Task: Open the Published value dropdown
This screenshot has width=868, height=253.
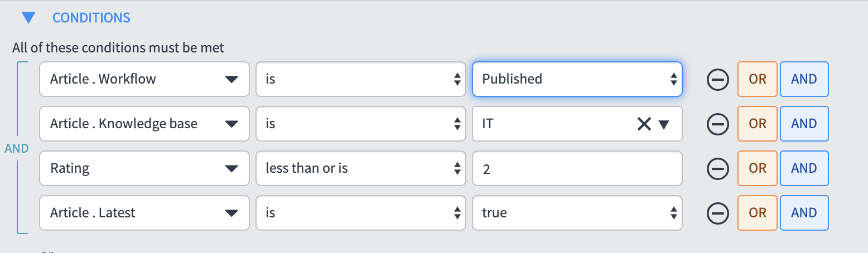Action: pyautogui.click(x=577, y=79)
